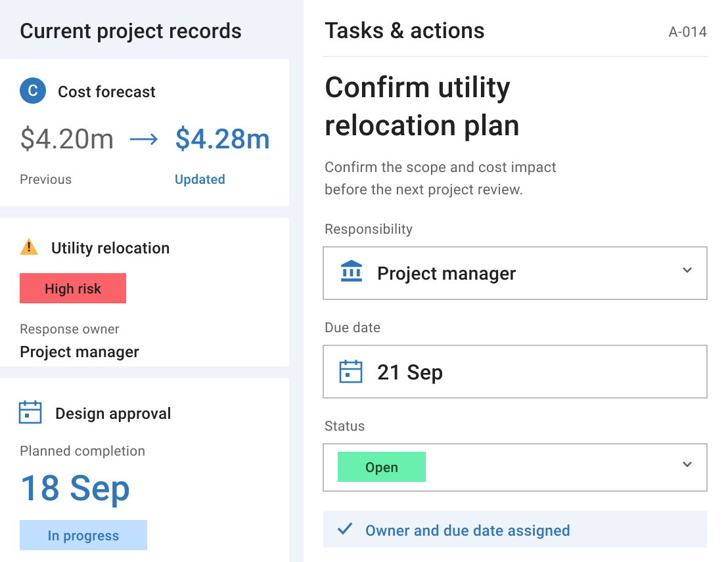Image resolution: width=728 pixels, height=562 pixels.
Task: Click Project manager under Response owner
Action: (80, 352)
